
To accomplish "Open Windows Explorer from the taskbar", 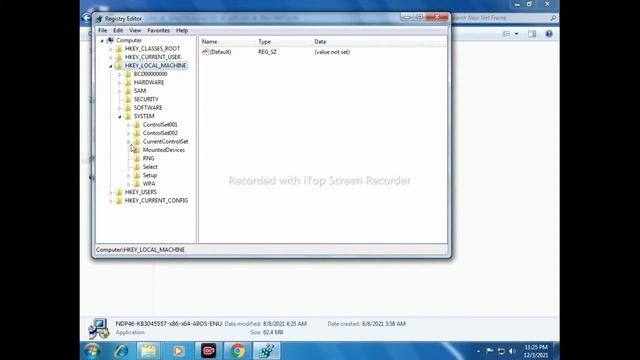I will click(x=149, y=351).
